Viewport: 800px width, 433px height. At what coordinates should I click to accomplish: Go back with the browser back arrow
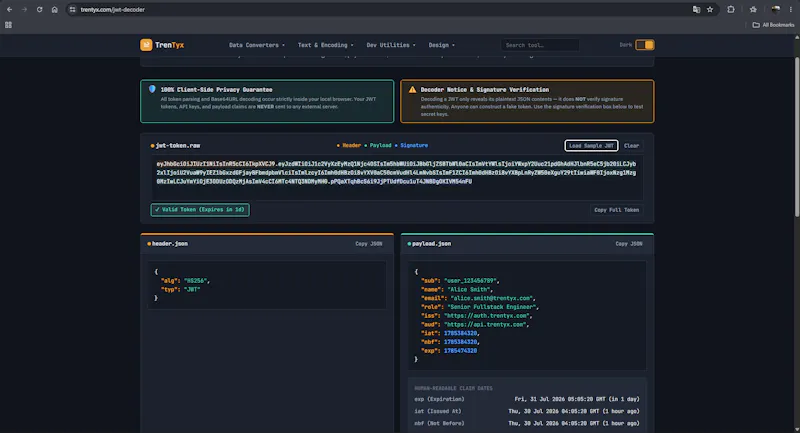9,9
